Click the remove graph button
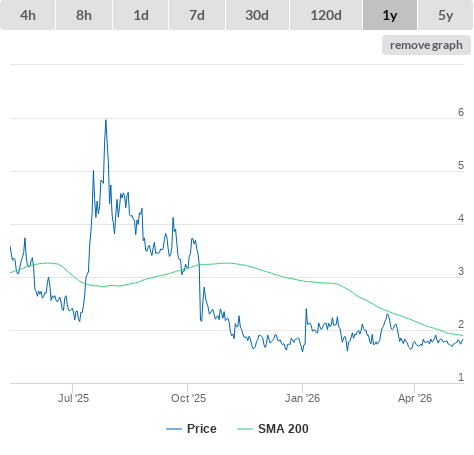The height and width of the screenshot is (455, 474). click(x=426, y=45)
